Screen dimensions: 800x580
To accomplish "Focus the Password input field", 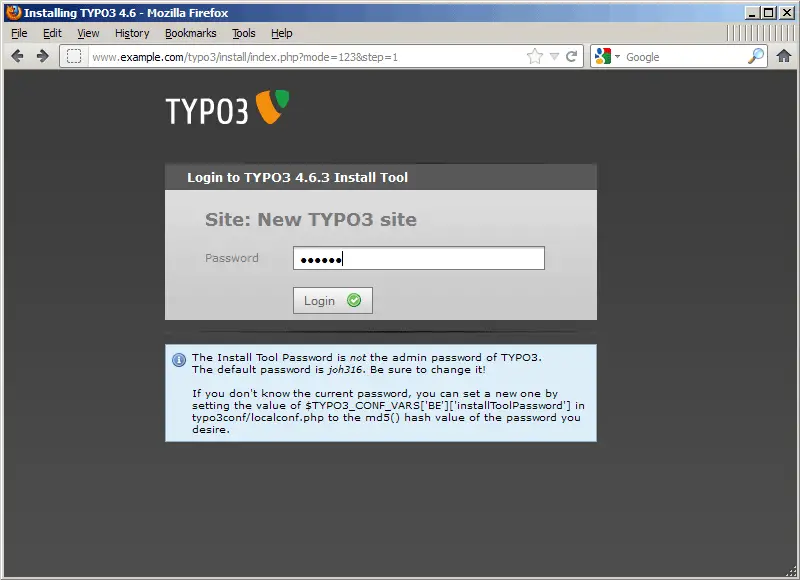I will pyautogui.click(x=419, y=258).
